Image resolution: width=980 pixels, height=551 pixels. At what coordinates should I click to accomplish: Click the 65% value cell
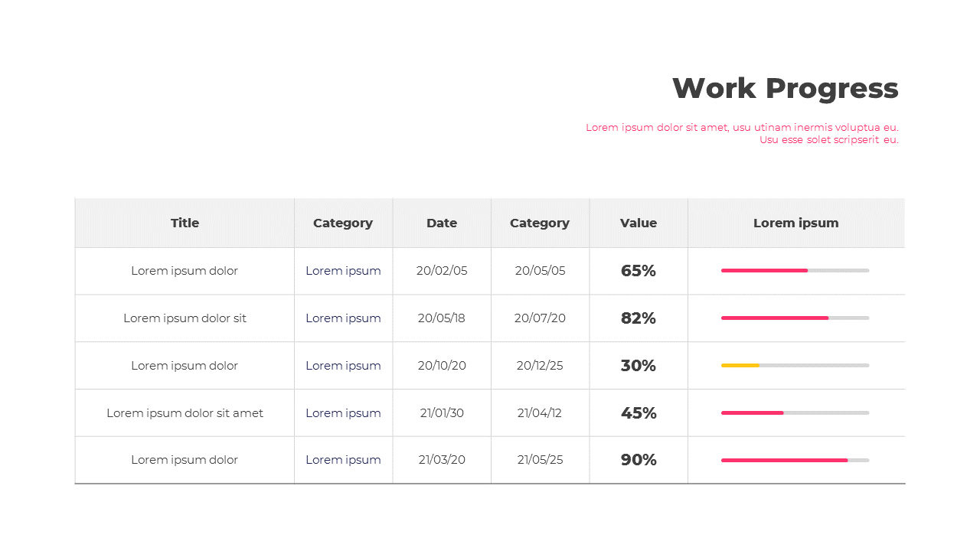click(639, 271)
